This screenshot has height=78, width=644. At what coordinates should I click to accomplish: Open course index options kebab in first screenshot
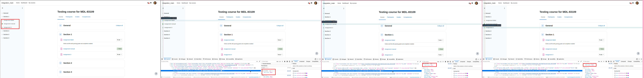click(22, 8)
